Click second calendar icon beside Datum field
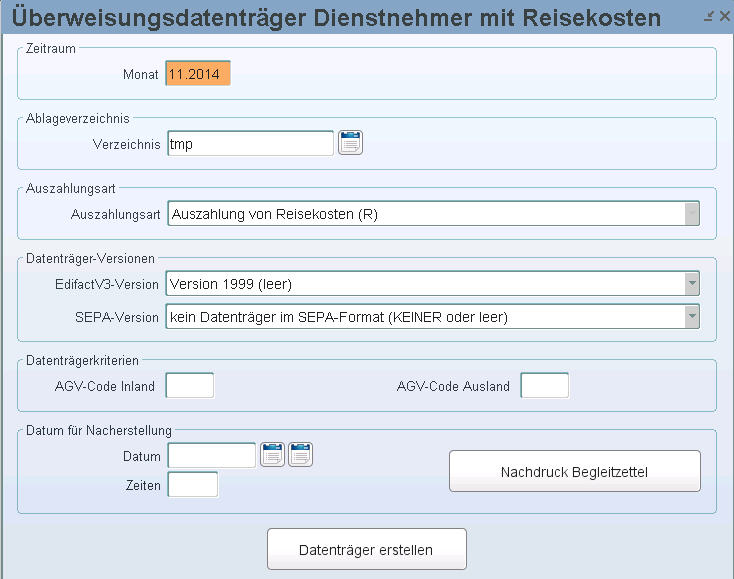This screenshot has width=734, height=579. coord(300,454)
